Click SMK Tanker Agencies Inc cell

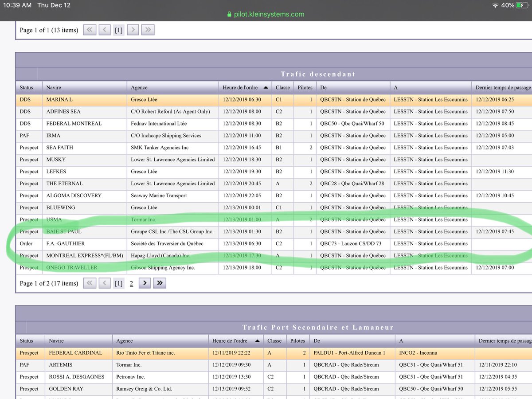coord(173,148)
